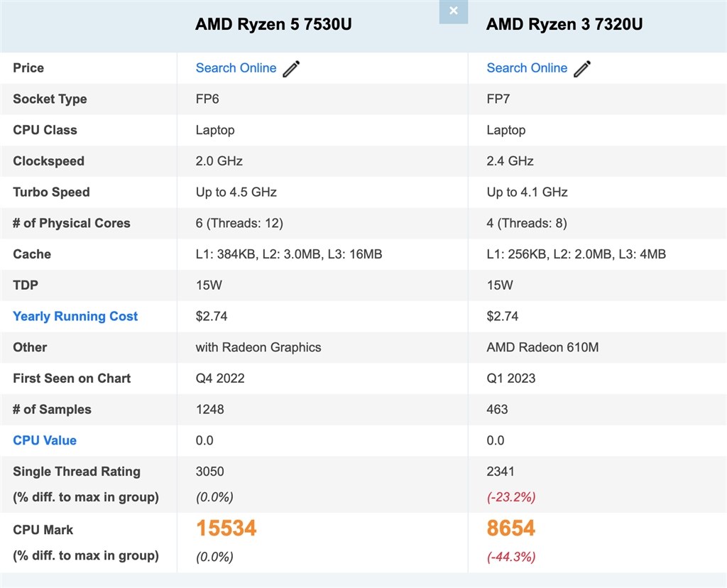The height and width of the screenshot is (588, 727).
Task: Click the 1248 samples value
Action: coord(209,410)
